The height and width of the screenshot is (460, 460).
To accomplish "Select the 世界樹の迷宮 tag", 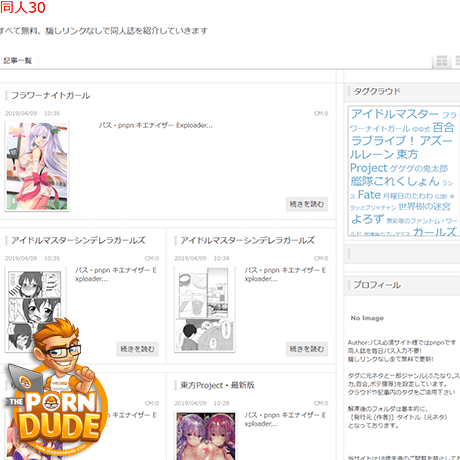I will coord(424,207).
